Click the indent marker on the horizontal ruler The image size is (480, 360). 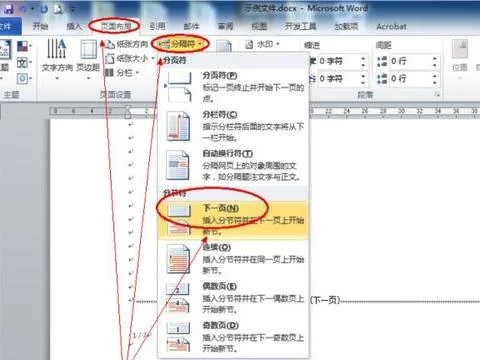128,112
